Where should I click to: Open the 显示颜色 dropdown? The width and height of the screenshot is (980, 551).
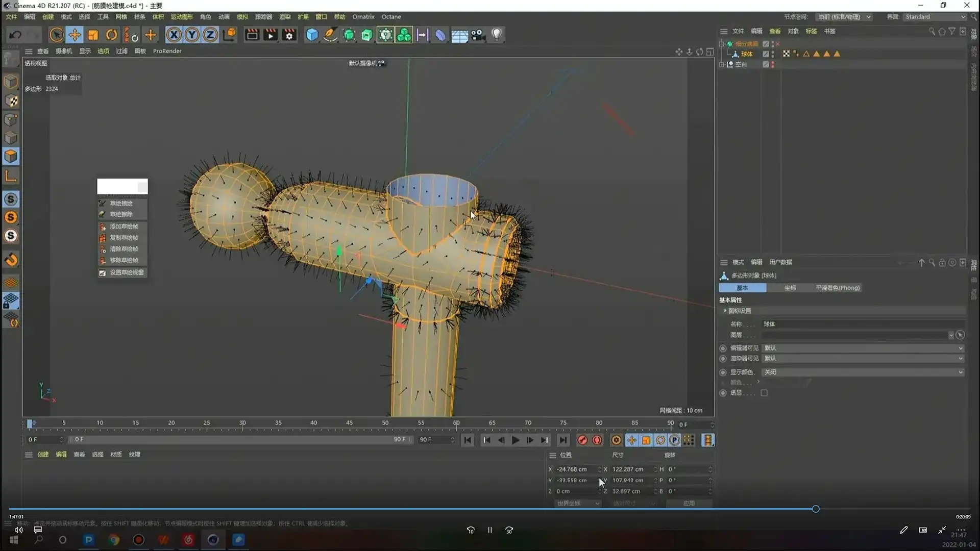863,372
